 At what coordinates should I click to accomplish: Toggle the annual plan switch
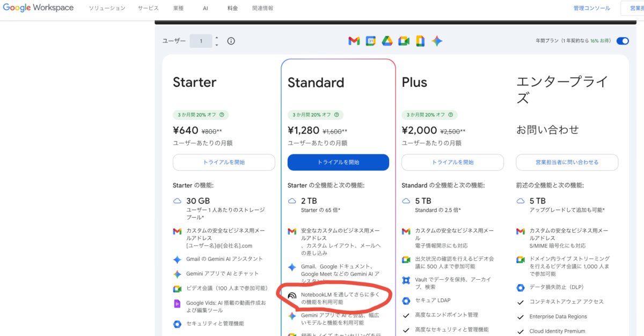click(x=623, y=41)
